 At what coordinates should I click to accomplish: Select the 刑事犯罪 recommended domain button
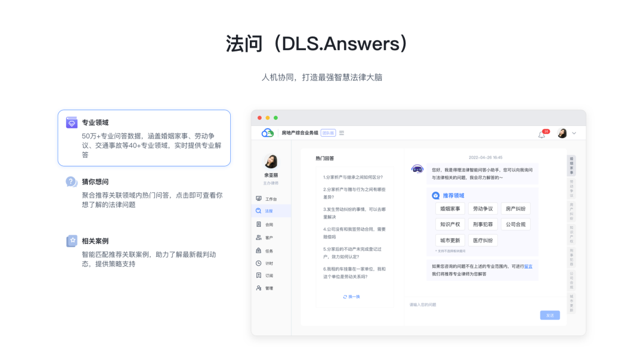point(483,224)
